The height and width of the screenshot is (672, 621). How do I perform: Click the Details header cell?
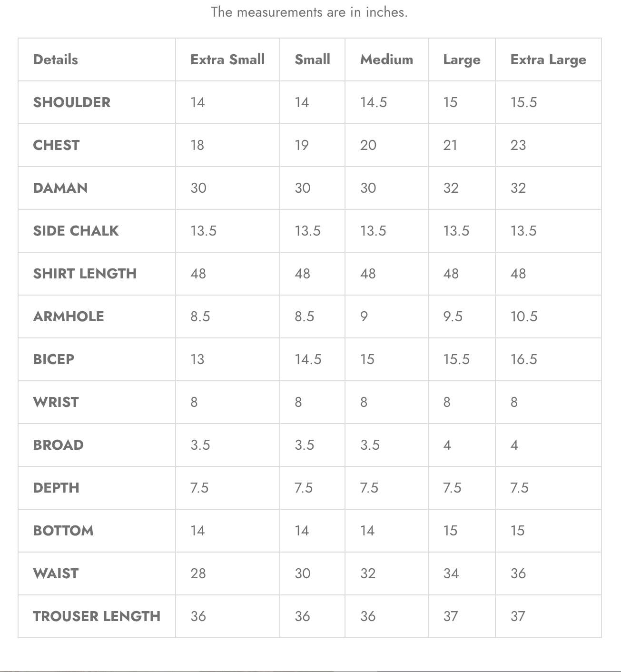coord(55,59)
